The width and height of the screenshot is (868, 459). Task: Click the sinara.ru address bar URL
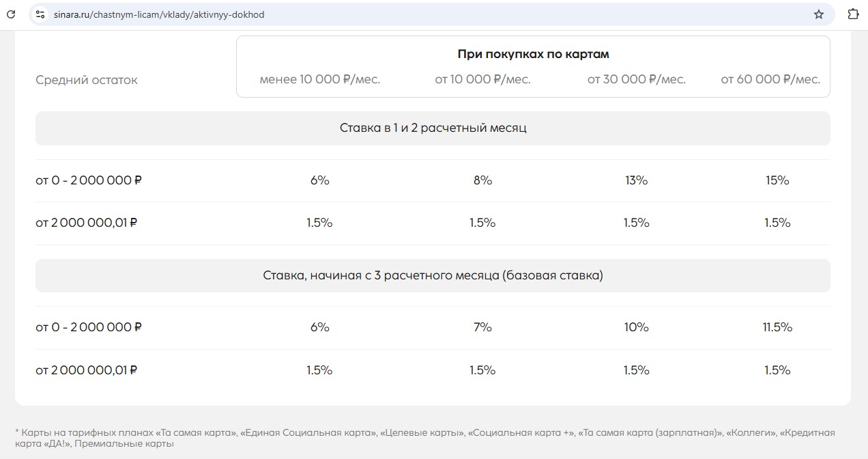(159, 14)
